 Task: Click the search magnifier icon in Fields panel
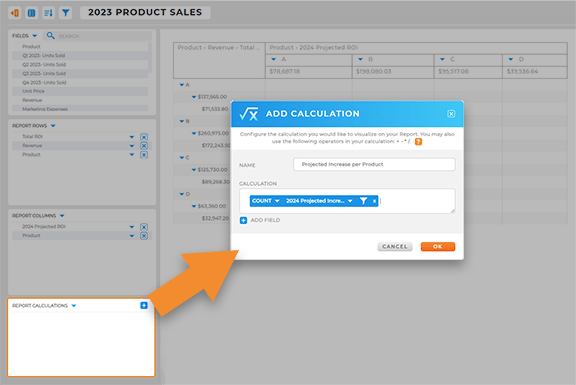51,36
